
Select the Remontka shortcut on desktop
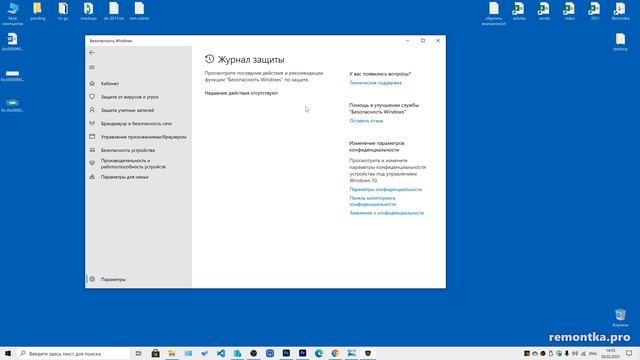[x=620, y=11]
